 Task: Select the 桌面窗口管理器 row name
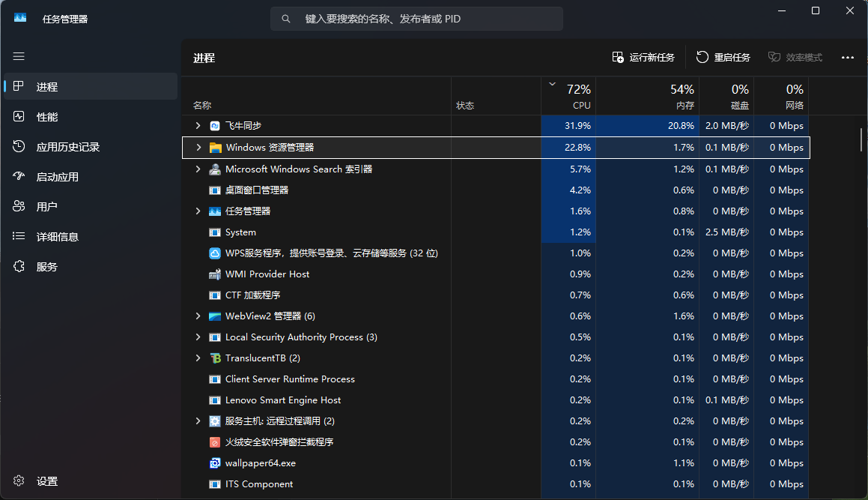(257, 190)
